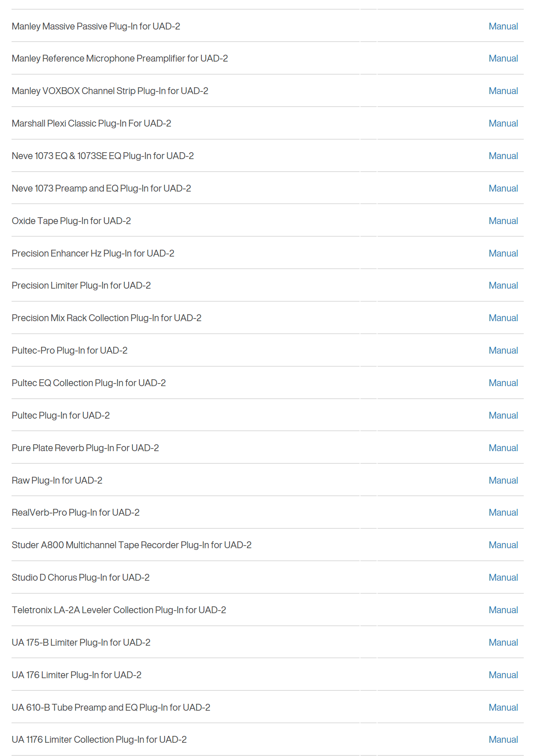Open Neve 1073 Preamp and EQ manual
Viewport: 534px width, 756px height.
point(503,188)
